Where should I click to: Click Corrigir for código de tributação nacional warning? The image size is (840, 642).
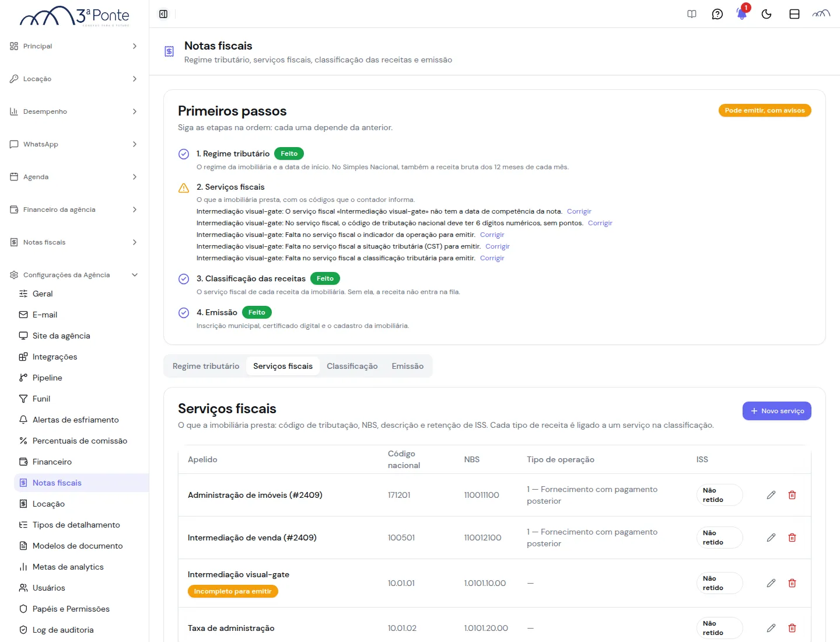tap(600, 223)
